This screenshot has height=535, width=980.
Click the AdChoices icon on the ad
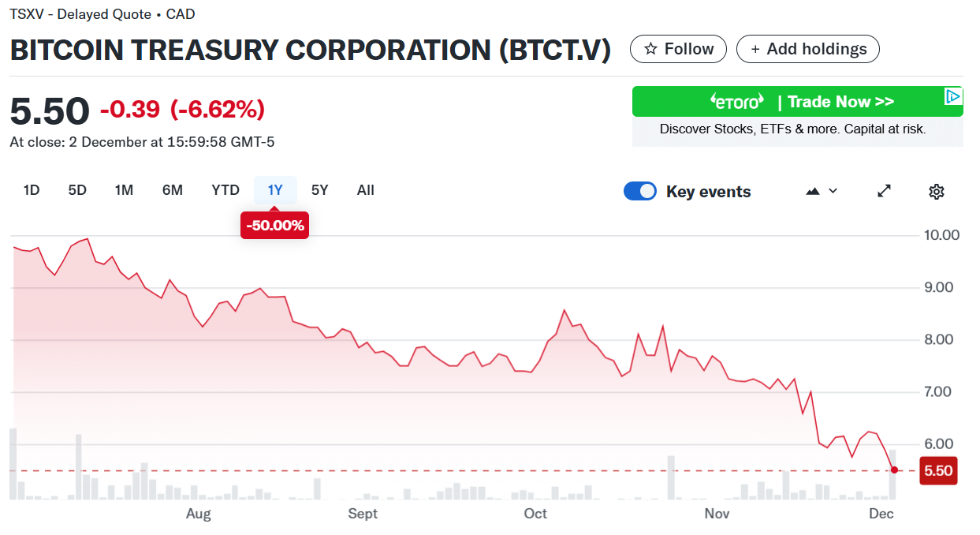pyautogui.click(x=953, y=96)
